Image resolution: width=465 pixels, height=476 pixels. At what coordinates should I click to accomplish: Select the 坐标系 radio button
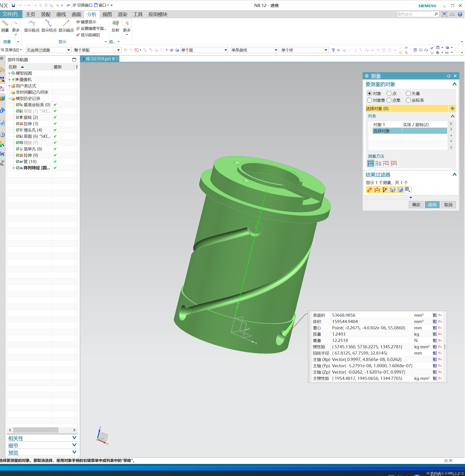pyautogui.click(x=408, y=100)
